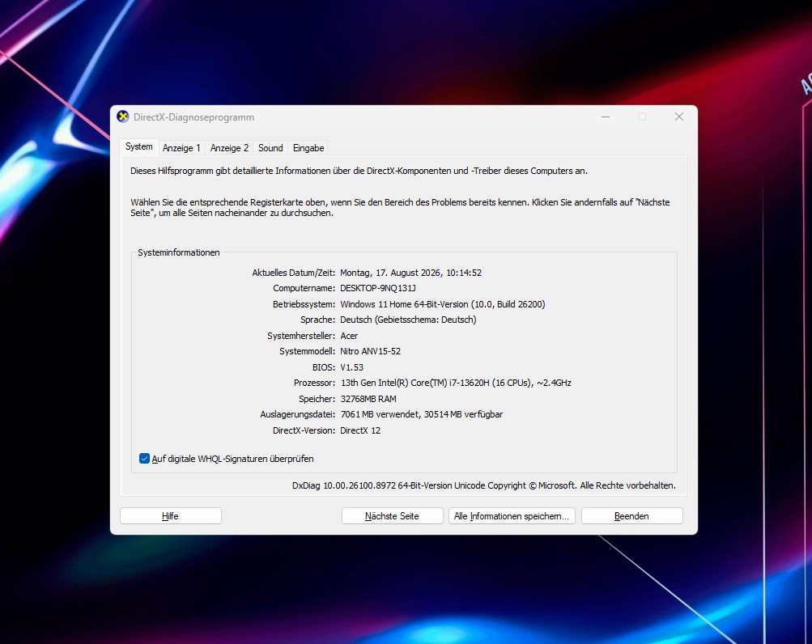
Task: Click Alle Informationen speichern button
Action: click(512, 515)
